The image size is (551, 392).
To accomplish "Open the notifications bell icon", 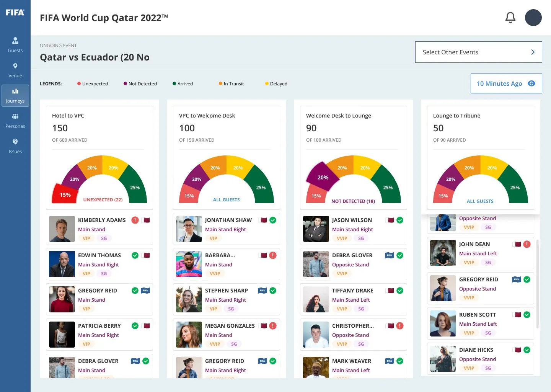I will click(510, 18).
